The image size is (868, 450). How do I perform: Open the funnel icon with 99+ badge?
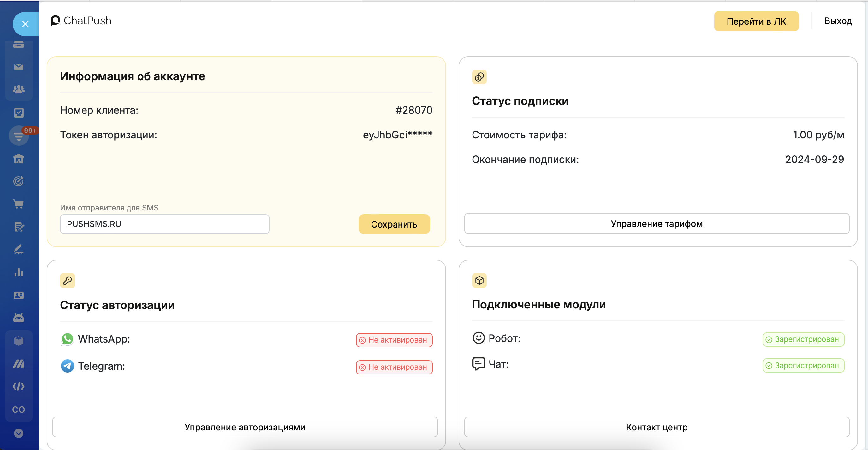click(x=19, y=136)
